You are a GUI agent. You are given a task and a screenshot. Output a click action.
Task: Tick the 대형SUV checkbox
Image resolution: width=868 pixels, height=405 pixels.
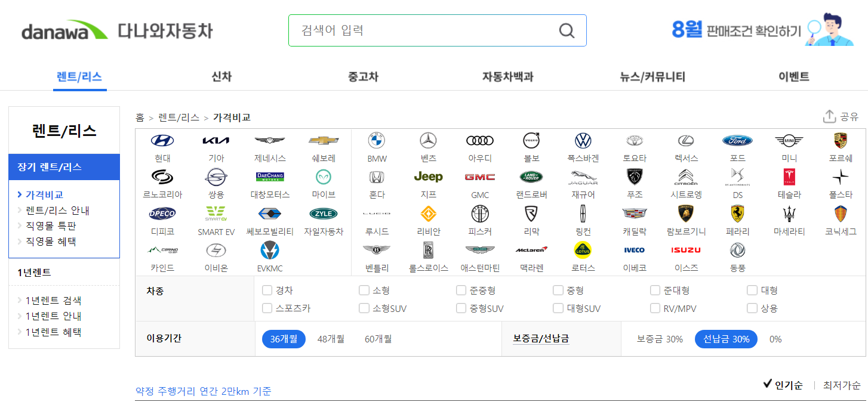click(558, 308)
